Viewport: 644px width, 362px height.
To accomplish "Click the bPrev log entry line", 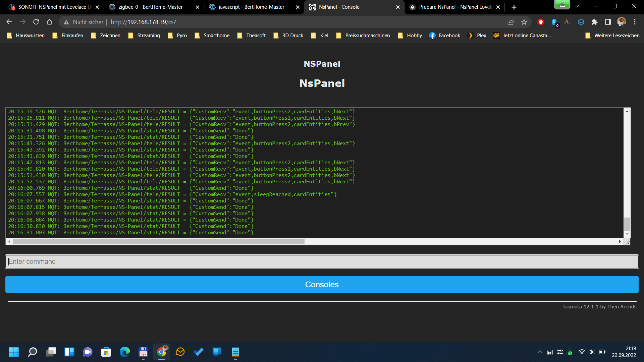I will click(181, 124).
